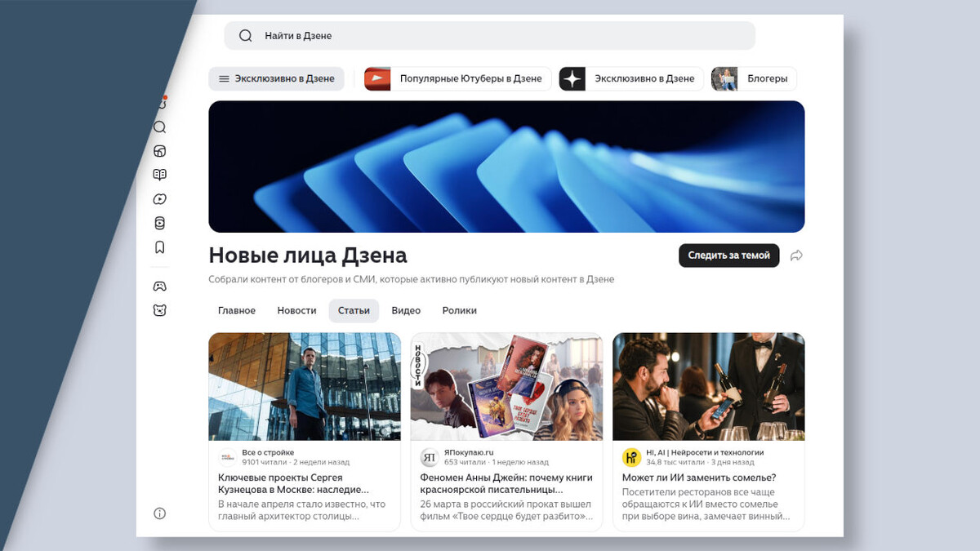Click the search magnifier icon in sidebar
980x551 pixels.
[160, 127]
